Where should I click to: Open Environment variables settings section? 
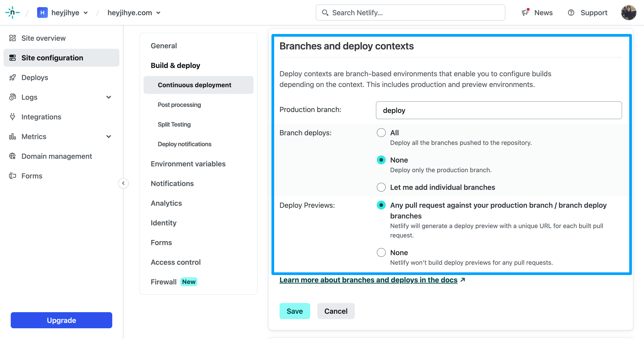(x=188, y=164)
